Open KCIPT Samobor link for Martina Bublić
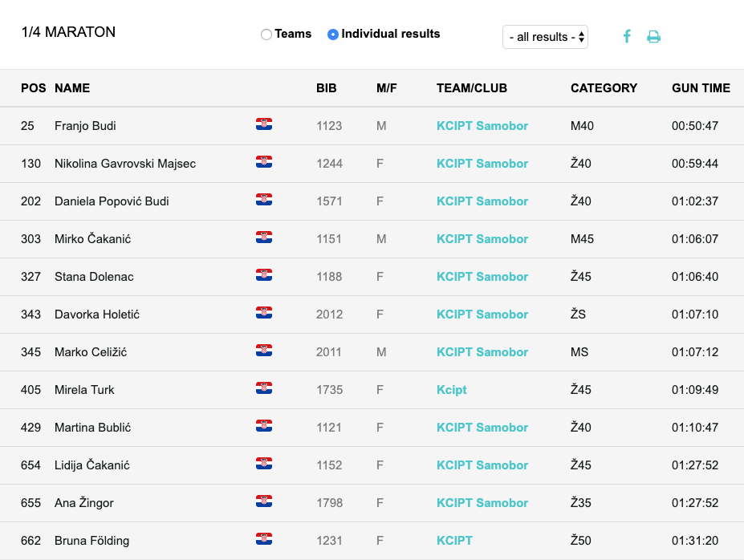The image size is (744, 560). click(482, 428)
